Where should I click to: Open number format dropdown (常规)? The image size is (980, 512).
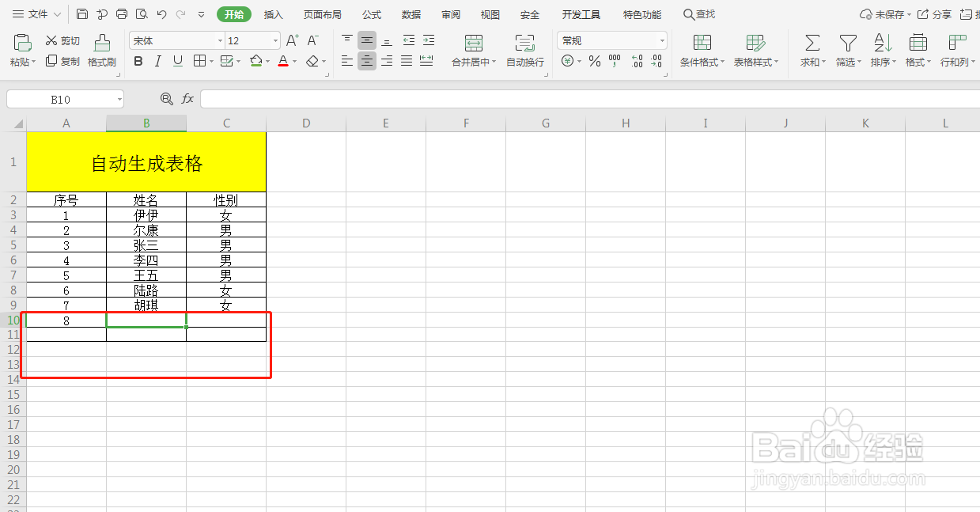[662, 40]
